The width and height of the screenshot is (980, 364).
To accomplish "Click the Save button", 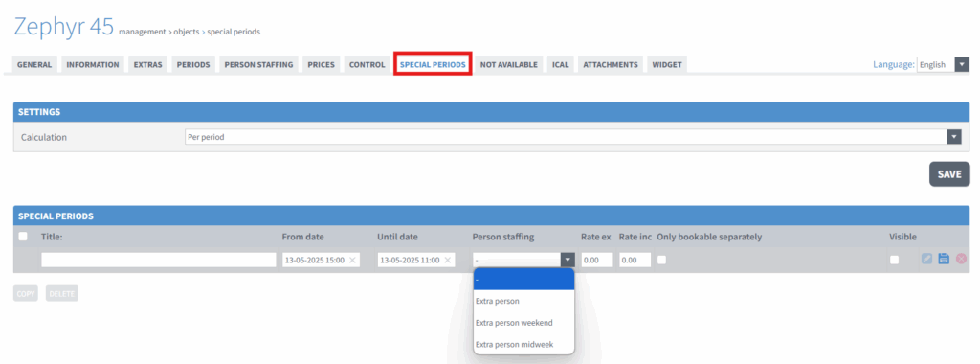I will [x=949, y=174].
